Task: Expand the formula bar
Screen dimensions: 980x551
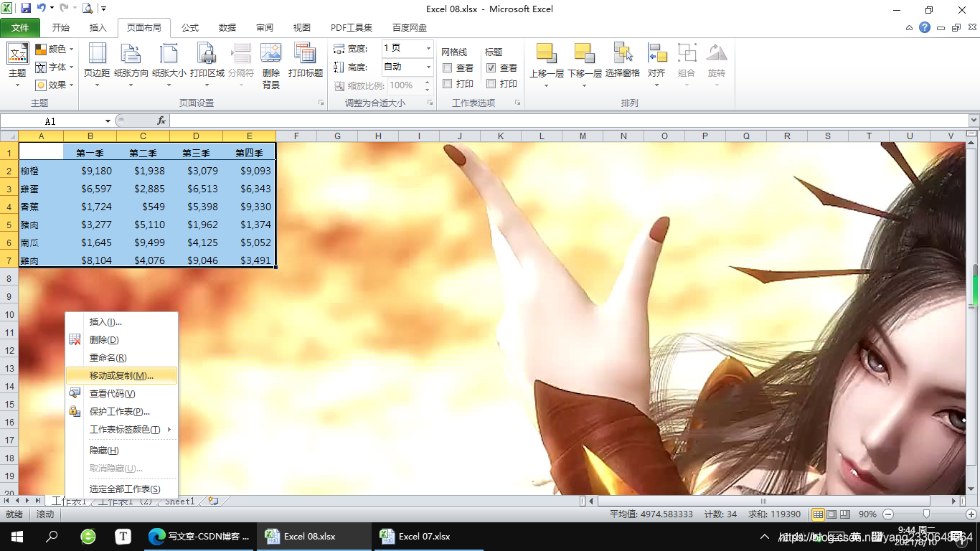Action: click(x=974, y=121)
